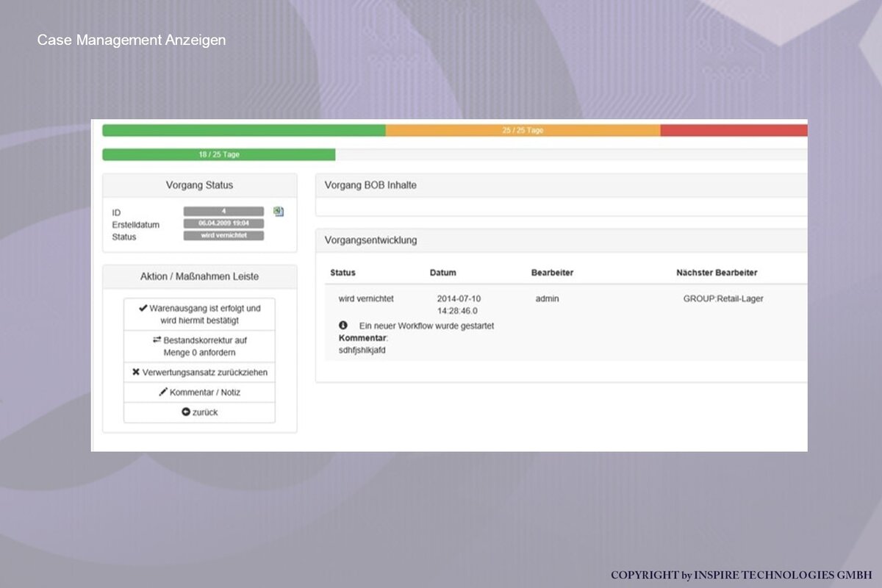
Task: Request 'Bestandskorrektur auf Menge 0'
Action: [x=199, y=346]
